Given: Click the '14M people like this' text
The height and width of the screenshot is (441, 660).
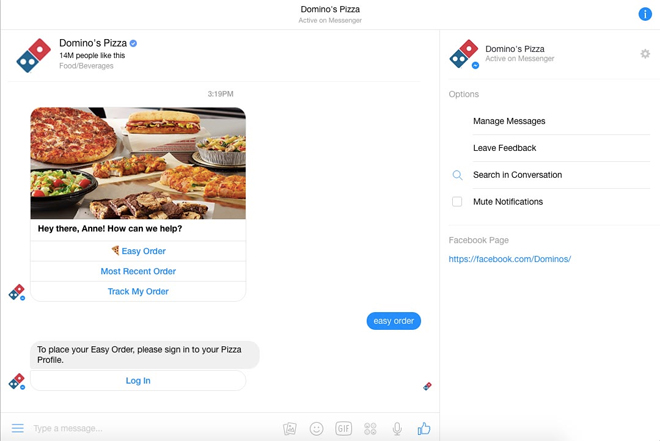Looking at the screenshot, I should click(x=92, y=56).
